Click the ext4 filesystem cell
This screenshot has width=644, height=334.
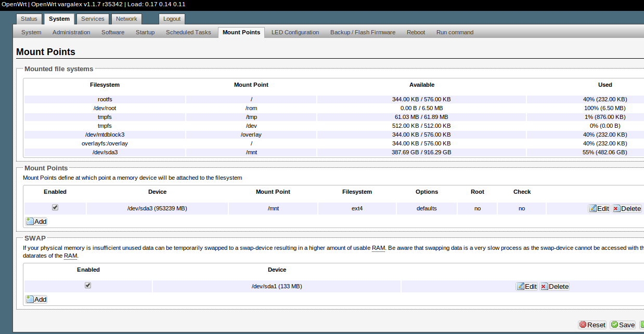357,208
